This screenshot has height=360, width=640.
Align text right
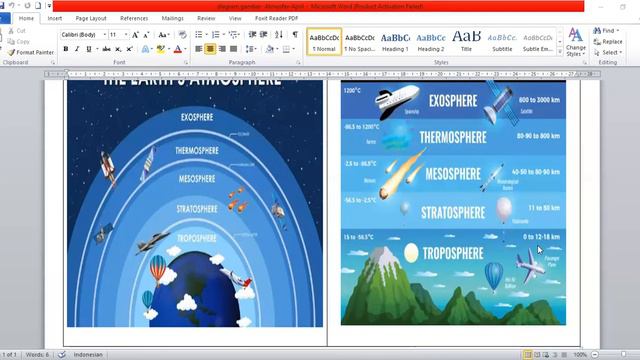point(222,49)
